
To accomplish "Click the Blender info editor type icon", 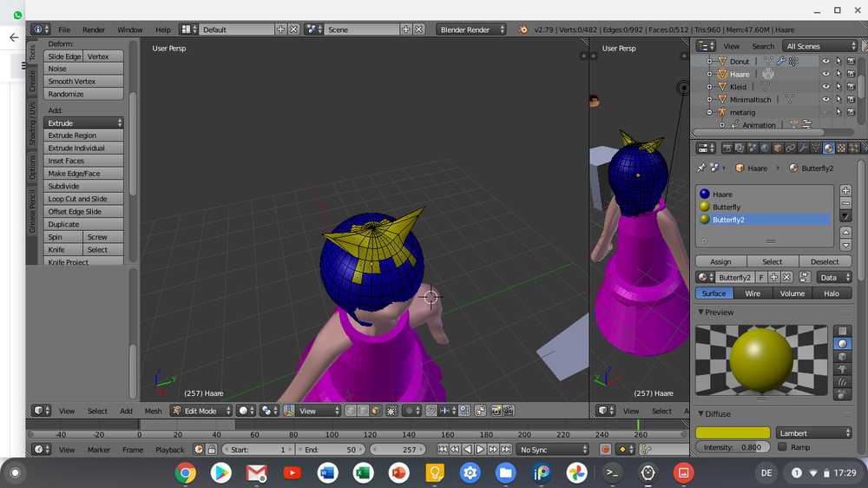I will (x=40, y=30).
